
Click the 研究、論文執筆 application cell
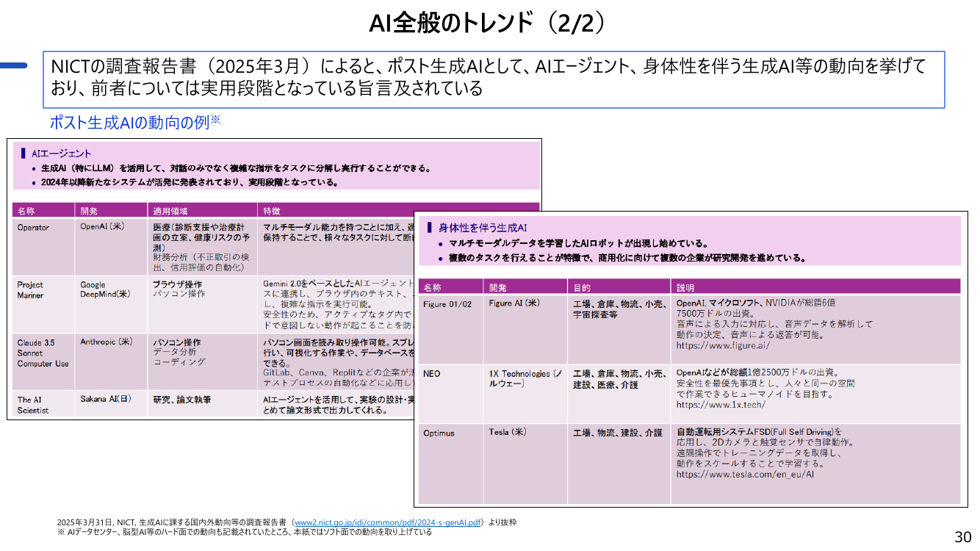tap(203, 405)
